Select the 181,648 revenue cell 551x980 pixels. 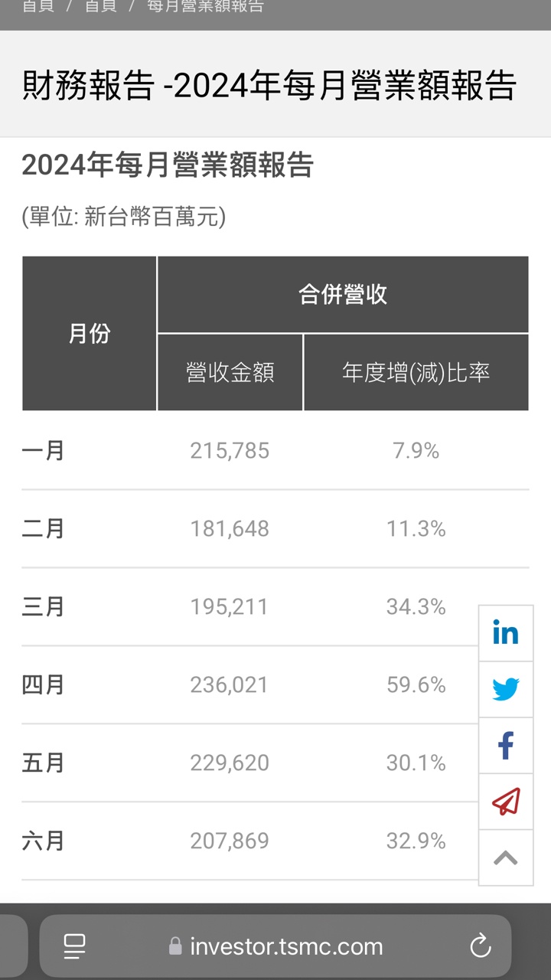click(x=229, y=529)
